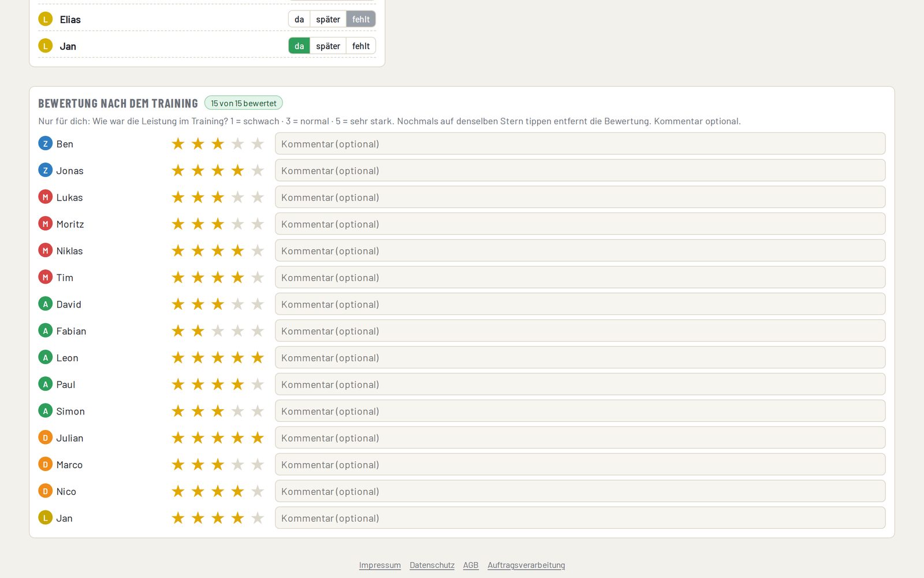Rate Fabian with the third star

pyautogui.click(x=218, y=331)
